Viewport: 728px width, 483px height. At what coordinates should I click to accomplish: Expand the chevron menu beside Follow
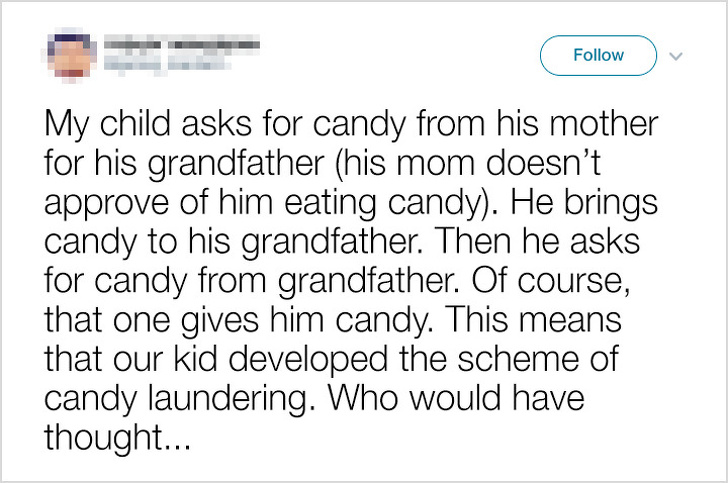(x=676, y=55)
